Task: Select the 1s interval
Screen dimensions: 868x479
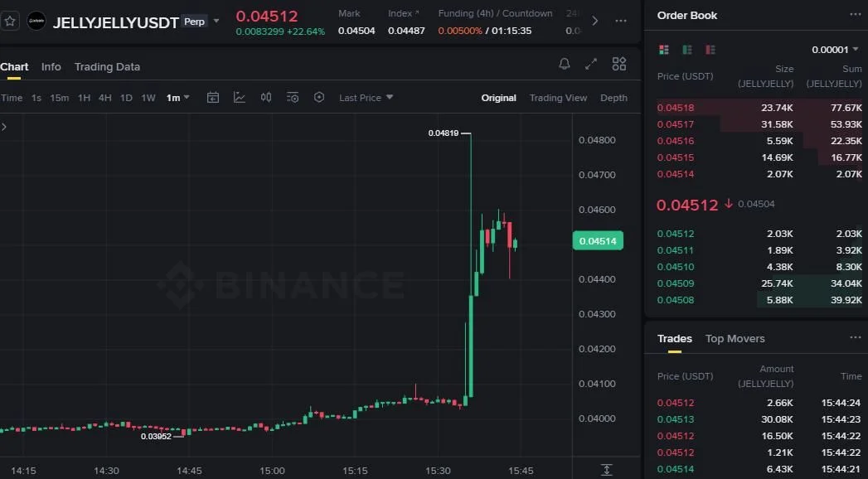Action: (x=36, y=98)
